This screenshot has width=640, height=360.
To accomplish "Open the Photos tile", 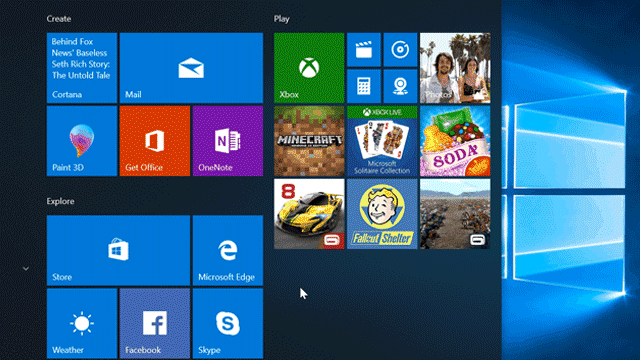I will click(x=455, y=68).
